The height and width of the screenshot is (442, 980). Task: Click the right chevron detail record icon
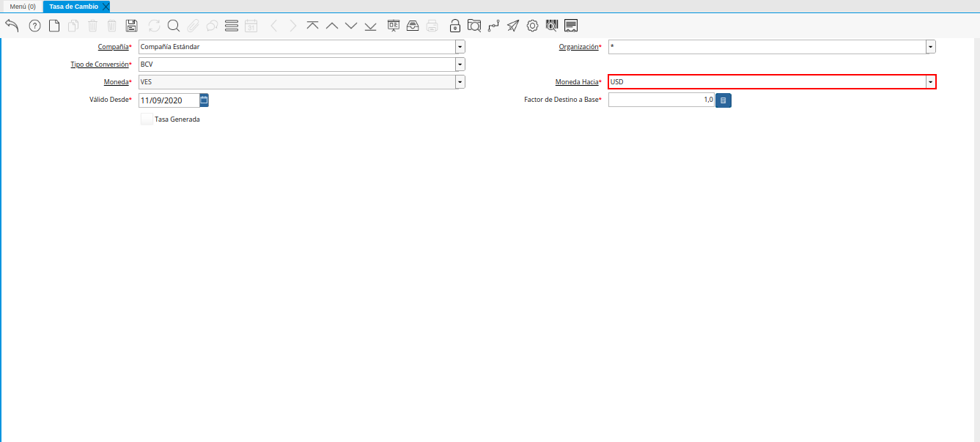[293, 26]
